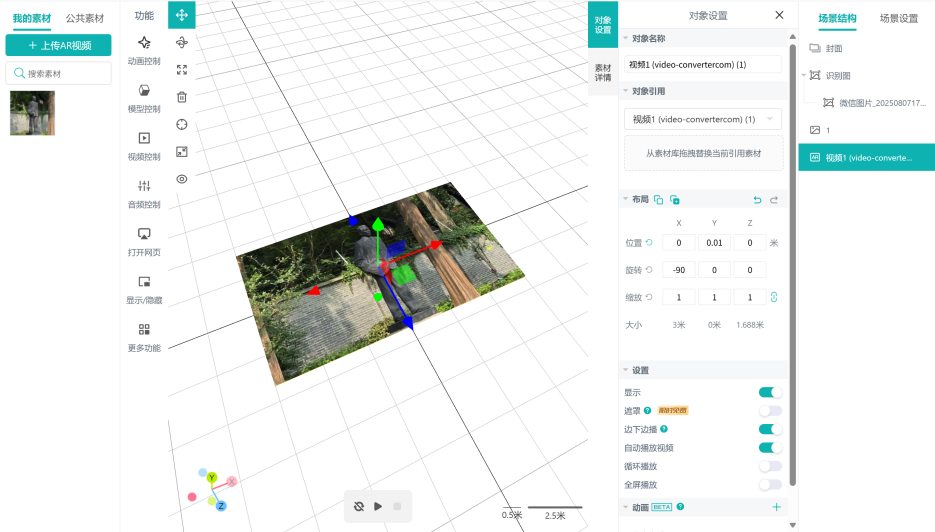Click the add animation plus button
The width and height of the screenshot is (935, 532).
click(x=776, y=507)
